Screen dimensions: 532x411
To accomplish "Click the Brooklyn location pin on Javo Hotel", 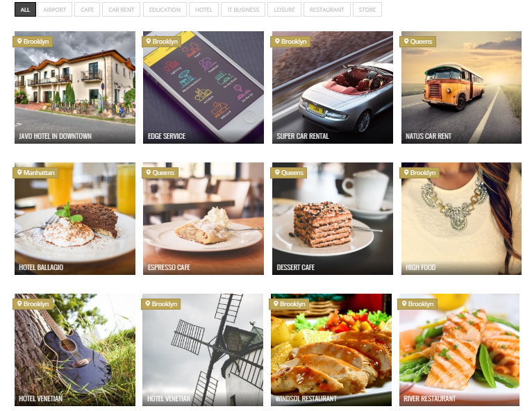I will point(33,42).
